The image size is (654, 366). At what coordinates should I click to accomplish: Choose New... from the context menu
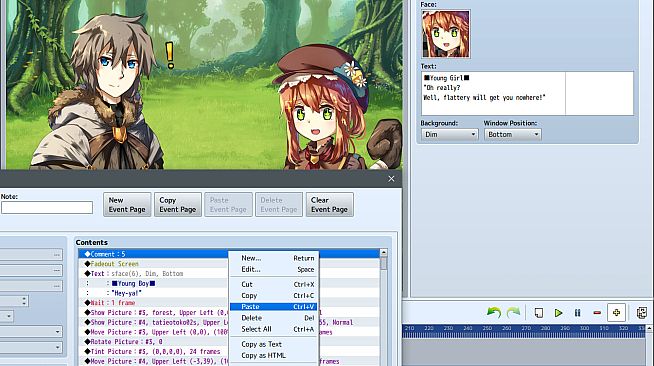click(274, 258)
